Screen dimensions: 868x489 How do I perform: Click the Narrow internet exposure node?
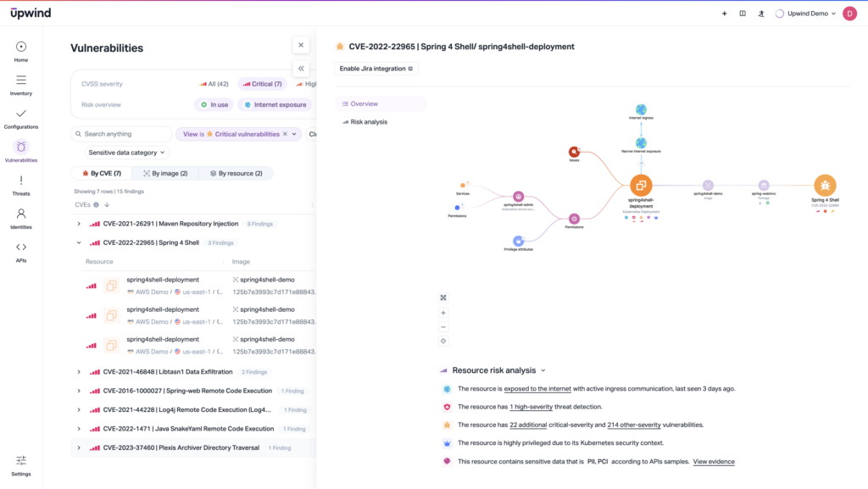point(641,143)
